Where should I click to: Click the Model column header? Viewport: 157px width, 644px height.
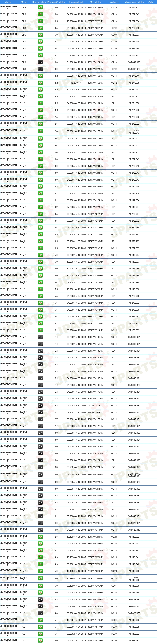click(x=24, y=2)
